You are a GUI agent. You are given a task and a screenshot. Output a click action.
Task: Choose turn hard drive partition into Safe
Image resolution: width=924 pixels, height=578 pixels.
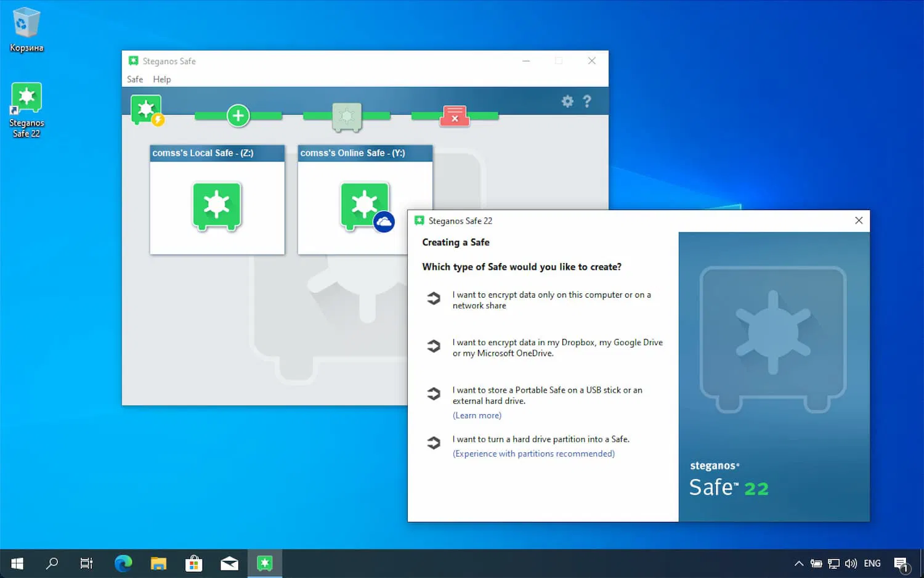pyautogui.click(x=541, y=439)
